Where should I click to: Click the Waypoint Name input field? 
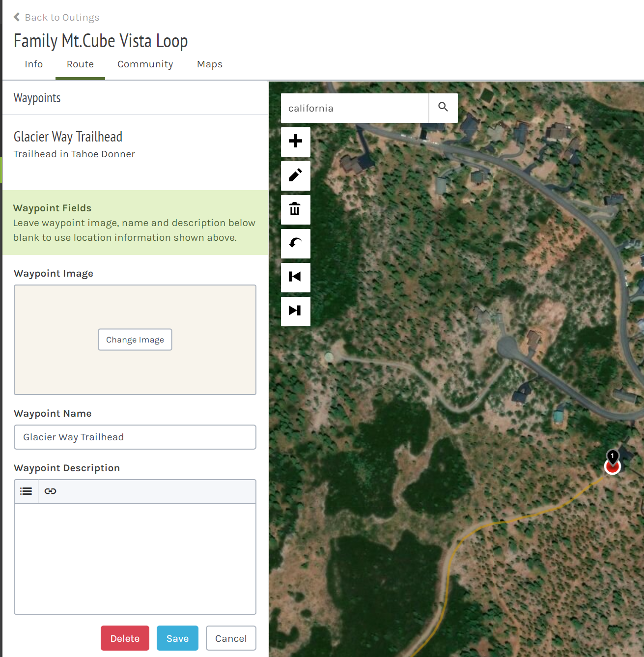pos(135,437)
